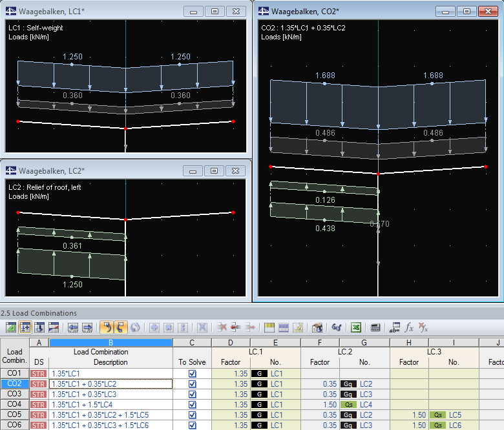Go to next table with right arrow icon
The height and width of the screenshot is (430, 504).
pyautogui.click(x=87, y=327)
